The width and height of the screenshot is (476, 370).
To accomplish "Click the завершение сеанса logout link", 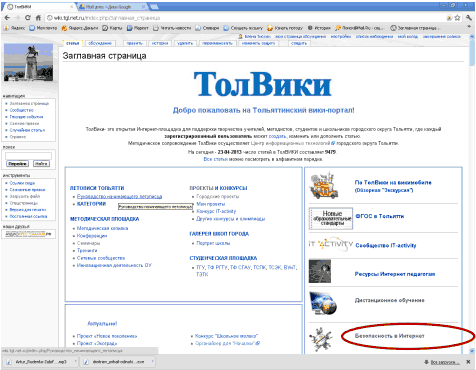I will 442,36.
